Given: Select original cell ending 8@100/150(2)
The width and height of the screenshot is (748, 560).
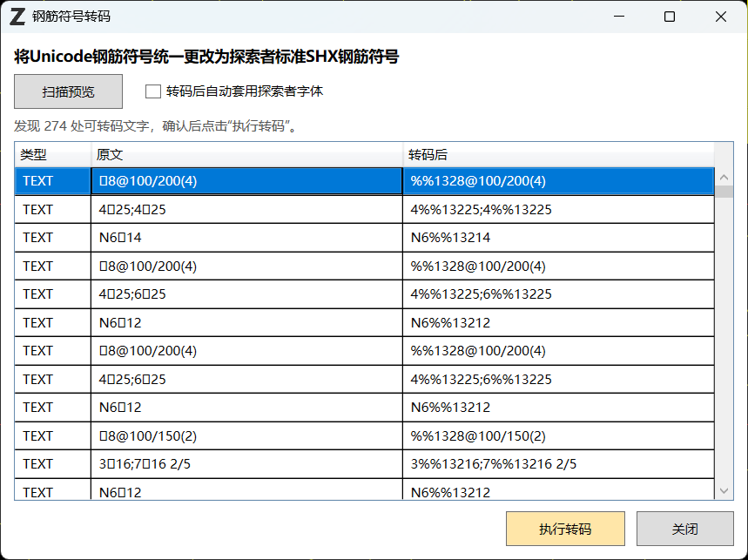Looking at the screenshot, I should pos(246,435).
